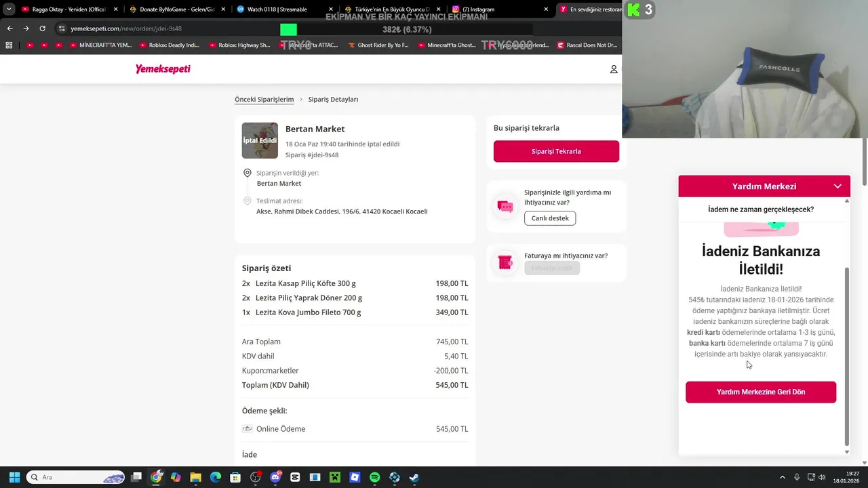Open the user account profile icon
Screen dimensions: 868x488
tap(614, 69)
